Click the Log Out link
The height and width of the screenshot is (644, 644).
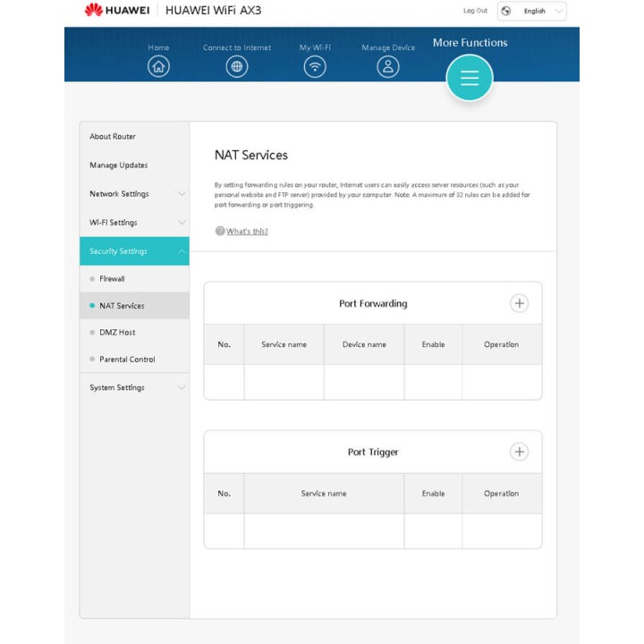point(475,11)
